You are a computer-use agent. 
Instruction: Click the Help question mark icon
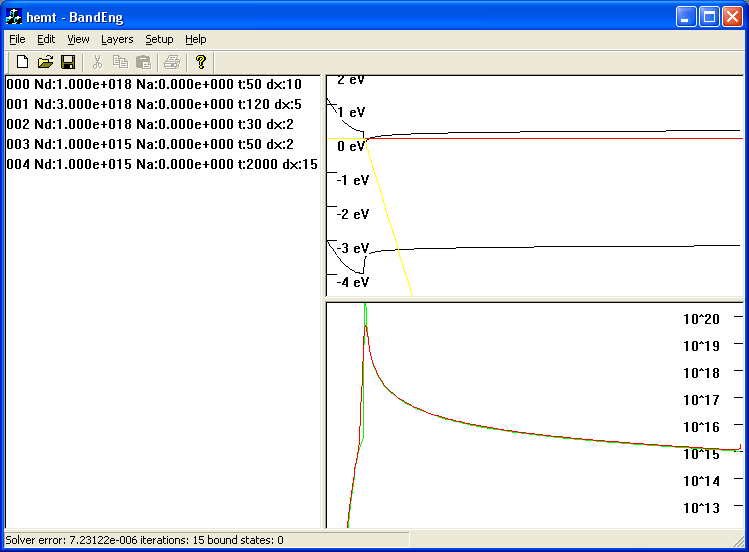click(200, 62)
